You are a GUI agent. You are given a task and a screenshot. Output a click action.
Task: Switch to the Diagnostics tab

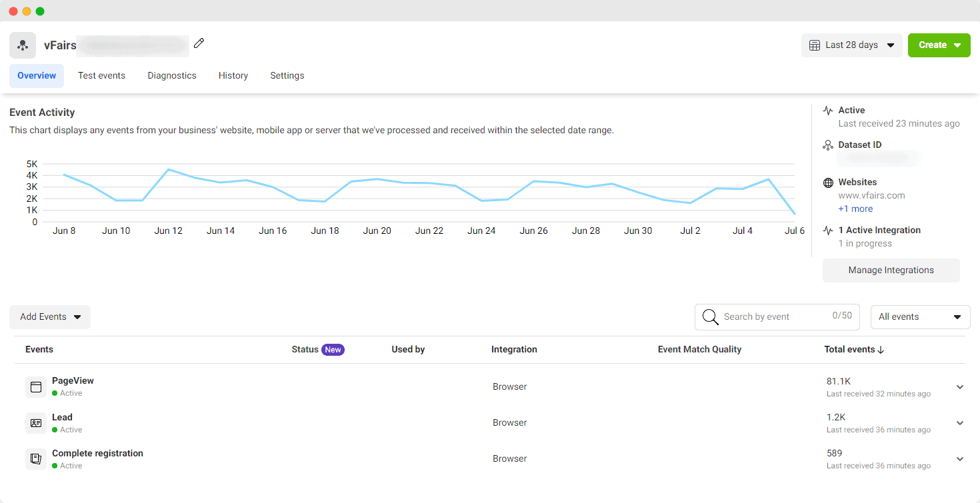[x=171, y=75]
